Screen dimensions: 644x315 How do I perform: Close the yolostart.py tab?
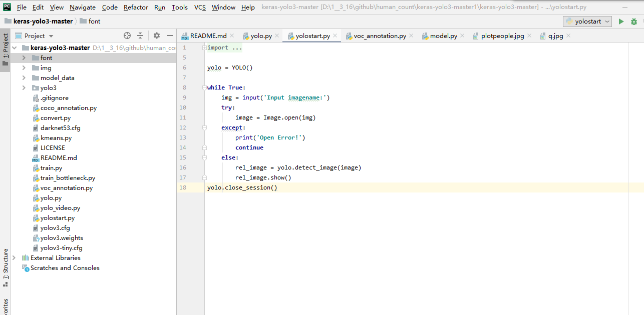[x=335, y=36]
